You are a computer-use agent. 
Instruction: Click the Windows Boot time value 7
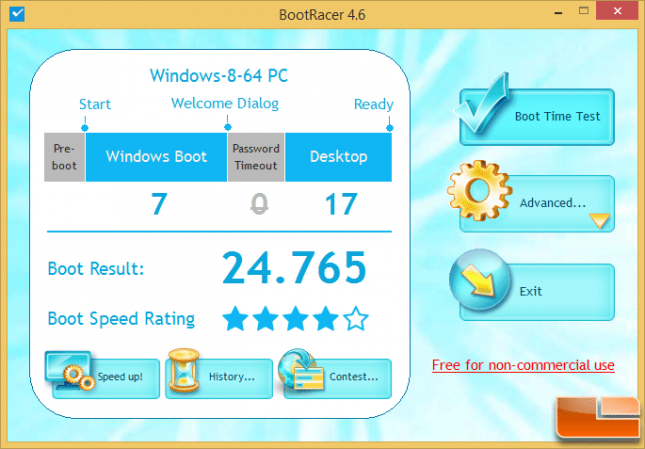point(159,204)
